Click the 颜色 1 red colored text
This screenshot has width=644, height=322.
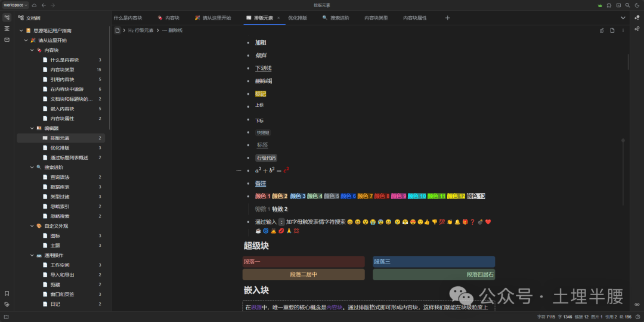coord(263,196)
